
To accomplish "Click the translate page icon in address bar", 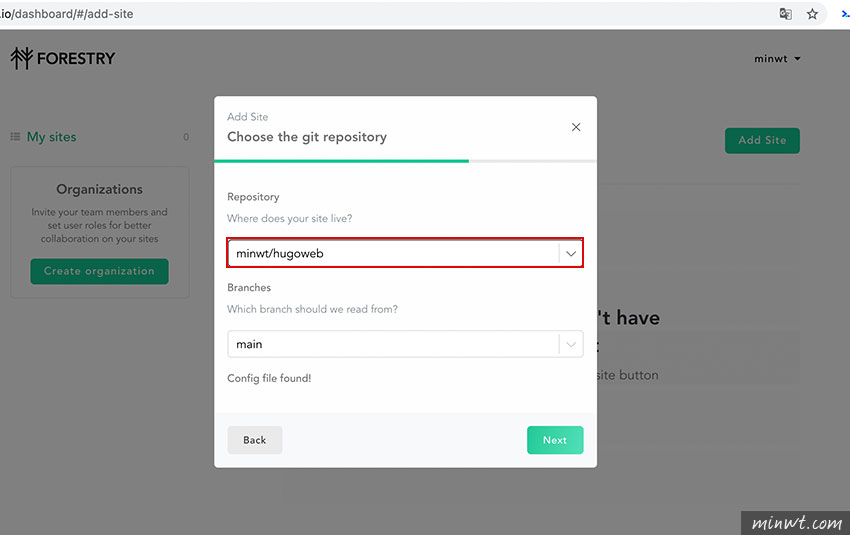I will [x=785, y=14].
